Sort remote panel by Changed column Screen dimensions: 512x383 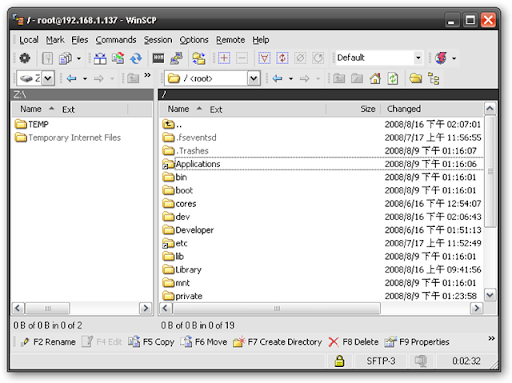click(x=432, y=109)
